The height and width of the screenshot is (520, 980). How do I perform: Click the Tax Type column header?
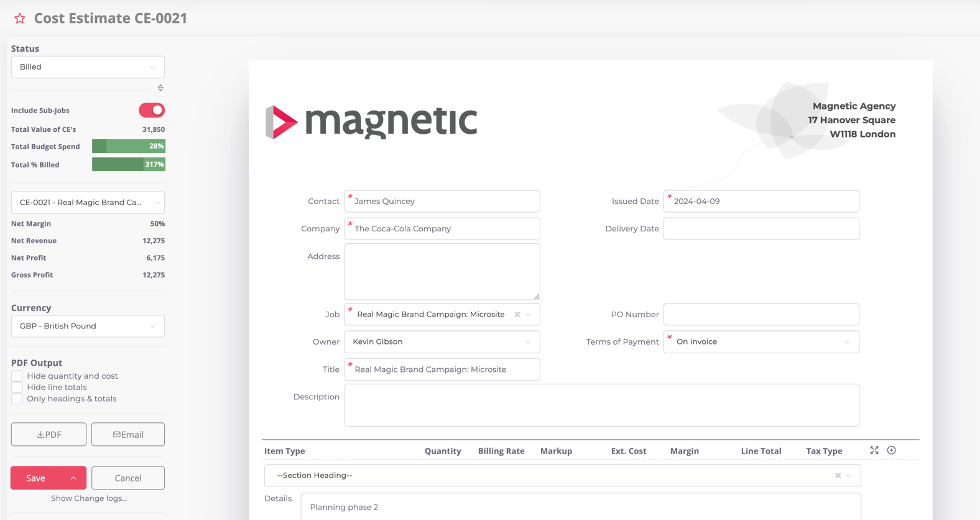(824, 452)
